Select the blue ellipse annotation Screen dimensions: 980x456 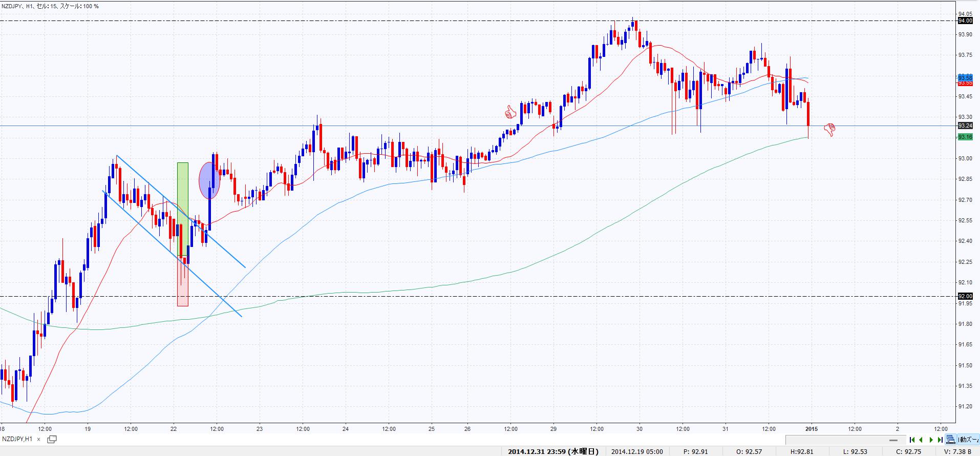209,180
